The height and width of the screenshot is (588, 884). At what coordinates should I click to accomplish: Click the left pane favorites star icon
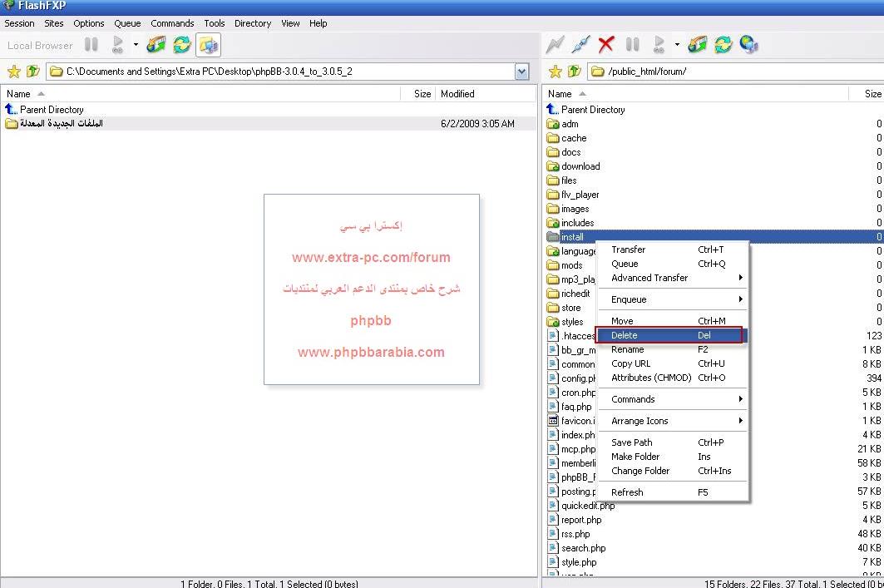pos(13,72)
